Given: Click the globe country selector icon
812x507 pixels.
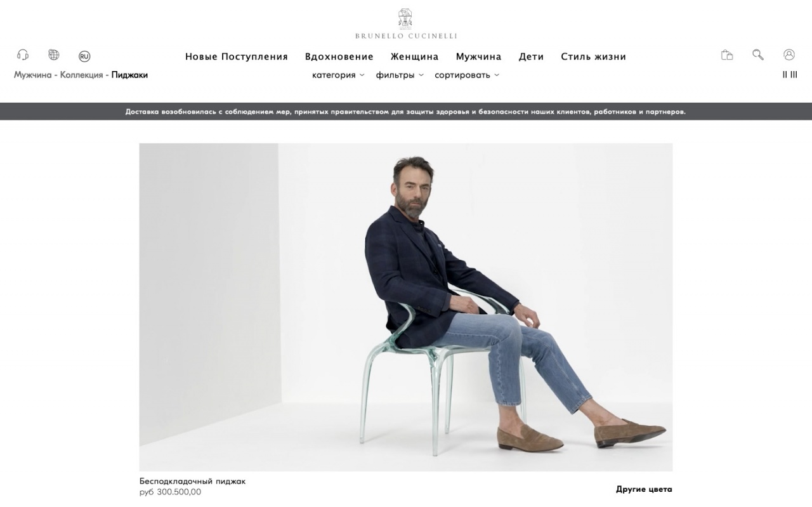Looking at the screenshot, I should 54,55.
